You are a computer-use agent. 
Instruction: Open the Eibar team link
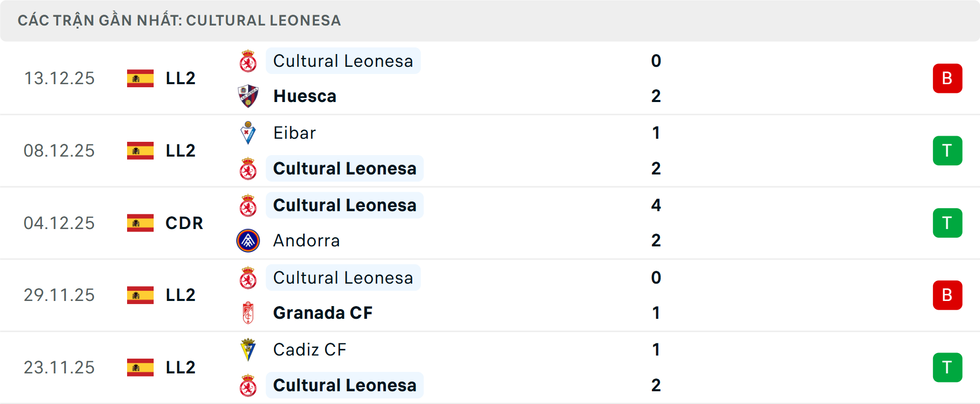click(295, 133)
